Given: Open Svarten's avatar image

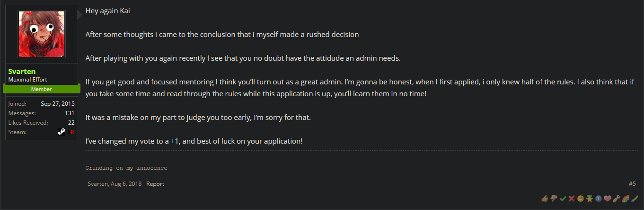Looking at the screenshot, I should pos(42,34).
